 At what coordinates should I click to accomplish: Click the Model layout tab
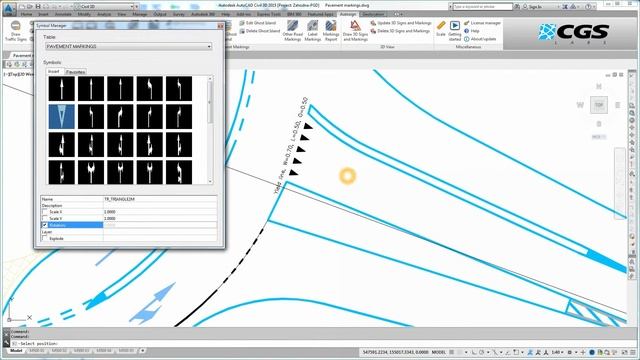16,351
